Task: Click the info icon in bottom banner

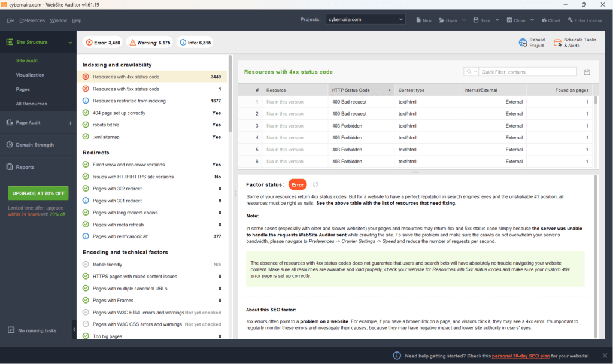Action: (x=397, y=356)
